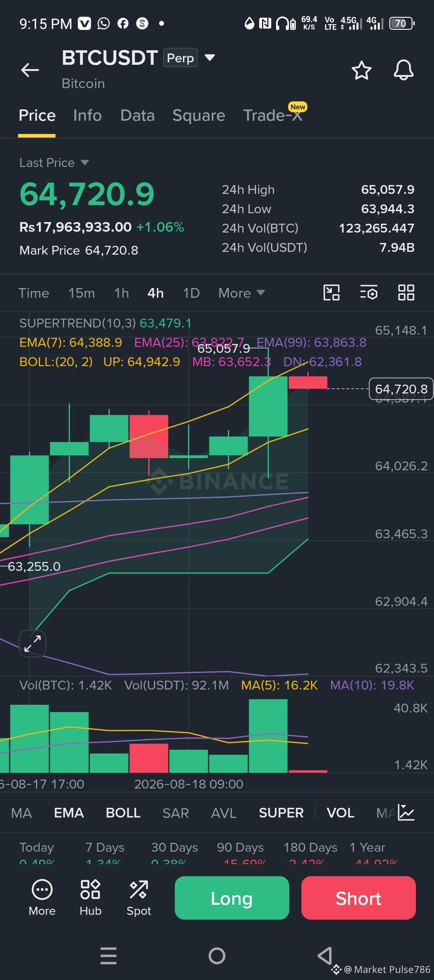Tap the 7 Days performance label
The height and width of the screenshot is (980, 434).
pyautogui.click(x=105, y=847)
